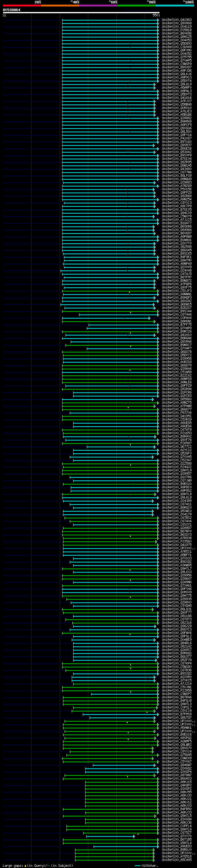Click the UniRef100_C6TJW9 entry
The width and height of the screenshot is (197, 868).
click(177, 481)
